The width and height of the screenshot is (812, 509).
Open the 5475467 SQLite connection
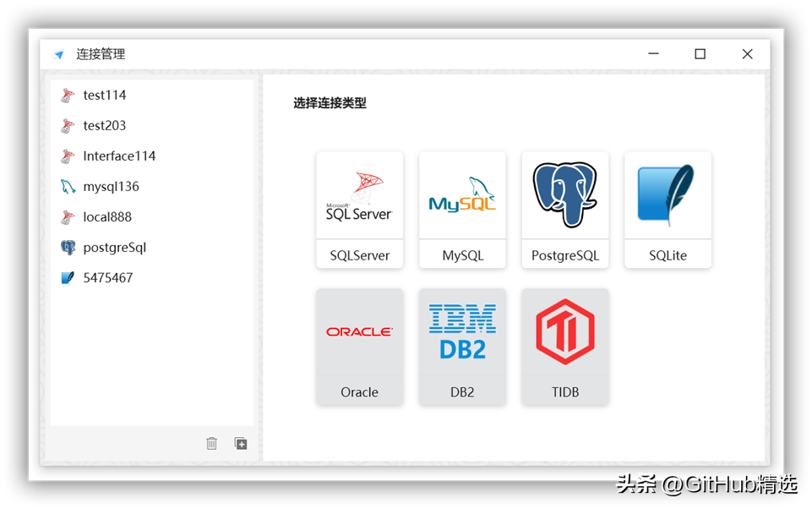152,278
